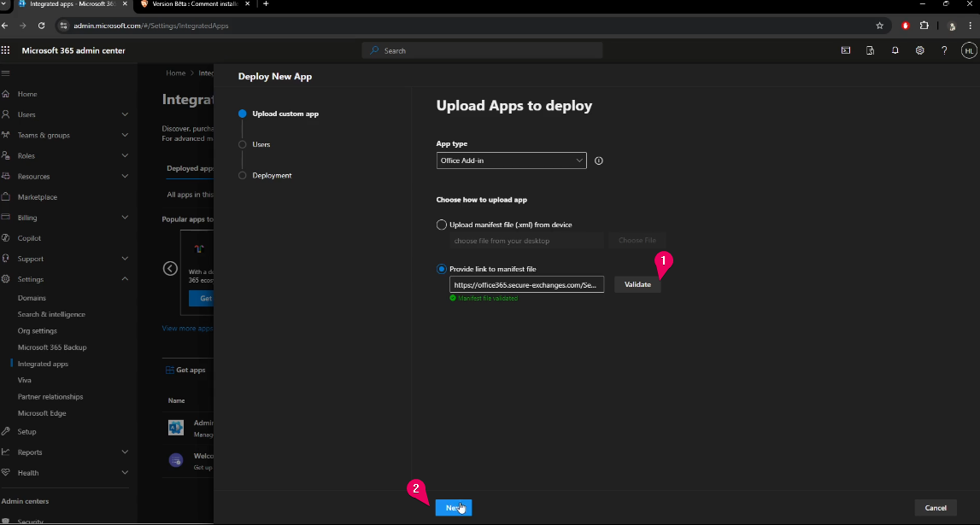Open Org settings in sidebar
Image resolution: width=980 pixels, height=525 pixels.
click(x=38, y=331)
